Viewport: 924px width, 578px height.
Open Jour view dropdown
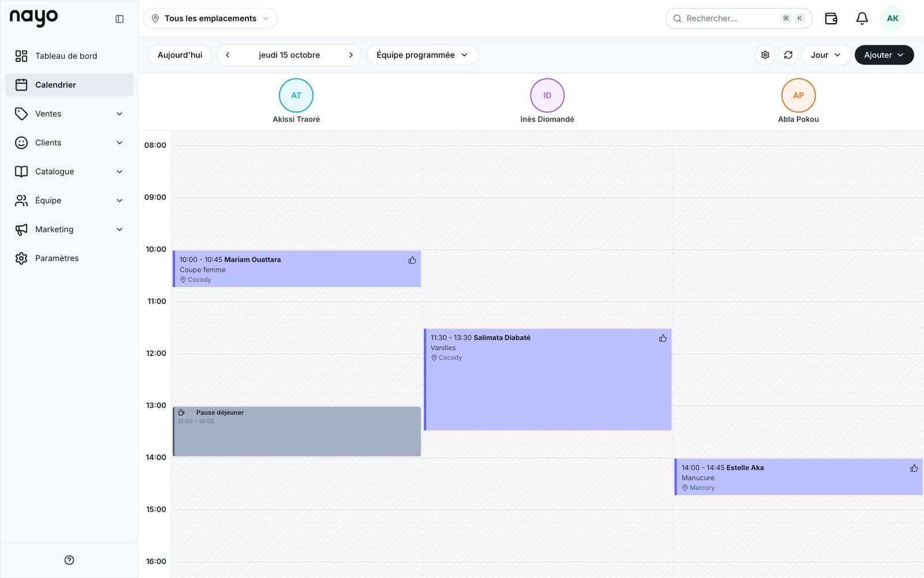pyautogui.click(x=826, y=55)
